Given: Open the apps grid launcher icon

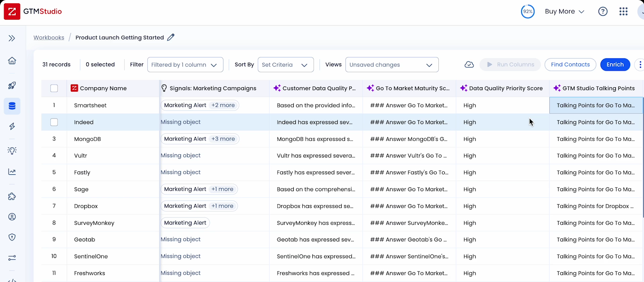Looking at the screenshot, I should click(x=623, y=11).
